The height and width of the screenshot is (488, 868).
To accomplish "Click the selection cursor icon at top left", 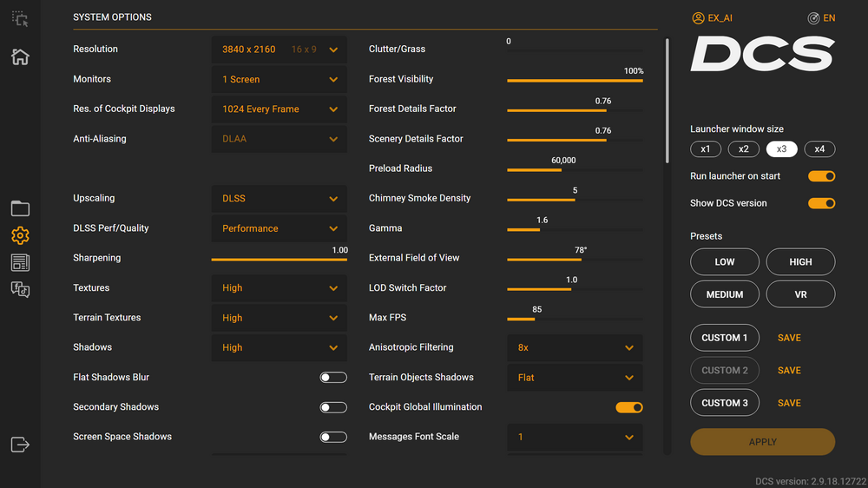I will [x=20, y=19].
